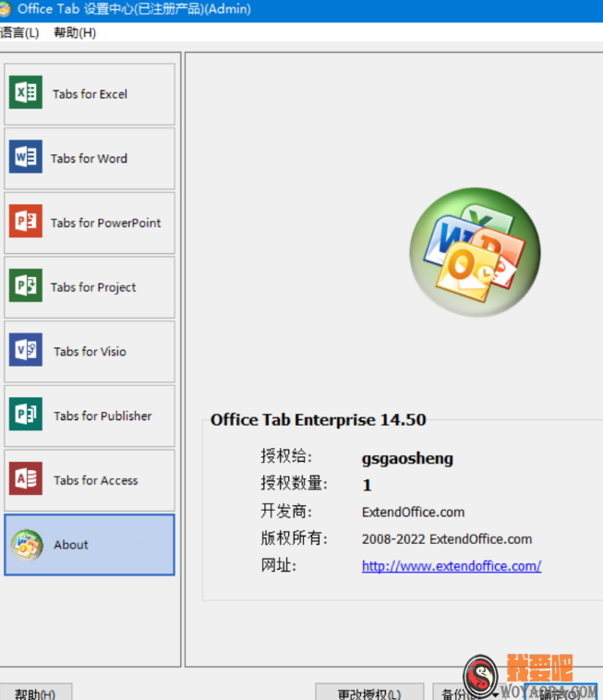This screenshot has height=700, width=603.
Task: Click the ExtendOffice.com developer text
Action: click(x=413, y=512)
